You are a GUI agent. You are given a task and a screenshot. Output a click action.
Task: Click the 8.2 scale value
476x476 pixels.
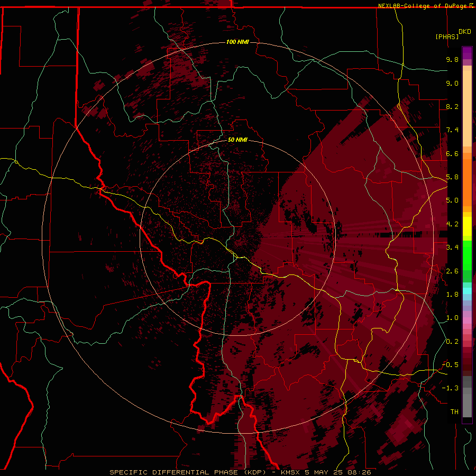click(452, 106)
